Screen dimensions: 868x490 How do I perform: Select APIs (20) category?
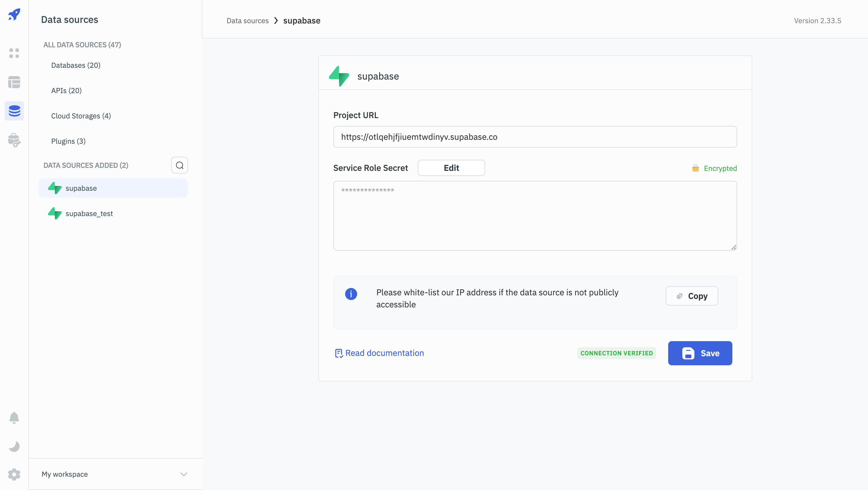point(66,90)
